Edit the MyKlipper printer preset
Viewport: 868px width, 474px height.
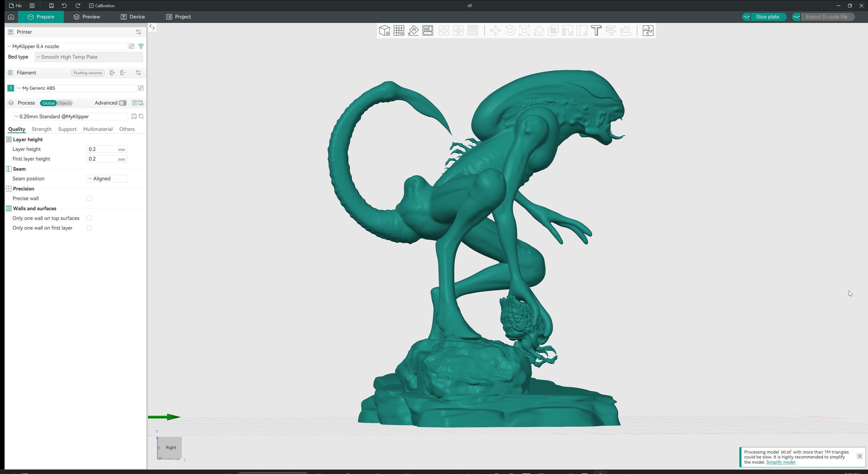(x=132, y=46)
